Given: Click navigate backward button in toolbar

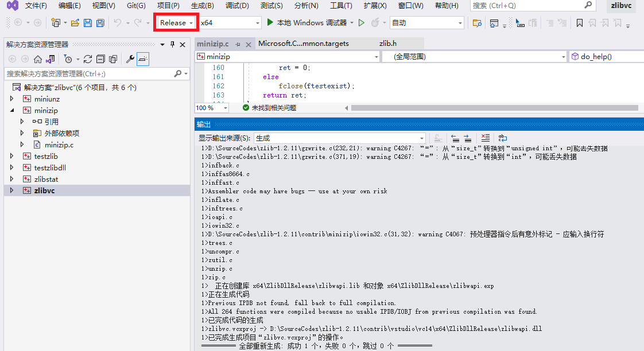Looking at the screenshot, I should [x=17, y=23].
